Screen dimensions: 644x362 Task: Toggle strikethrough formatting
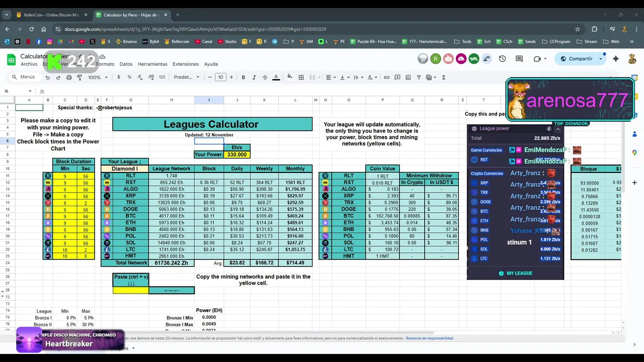pyautogui.click(x=265, y=77)
